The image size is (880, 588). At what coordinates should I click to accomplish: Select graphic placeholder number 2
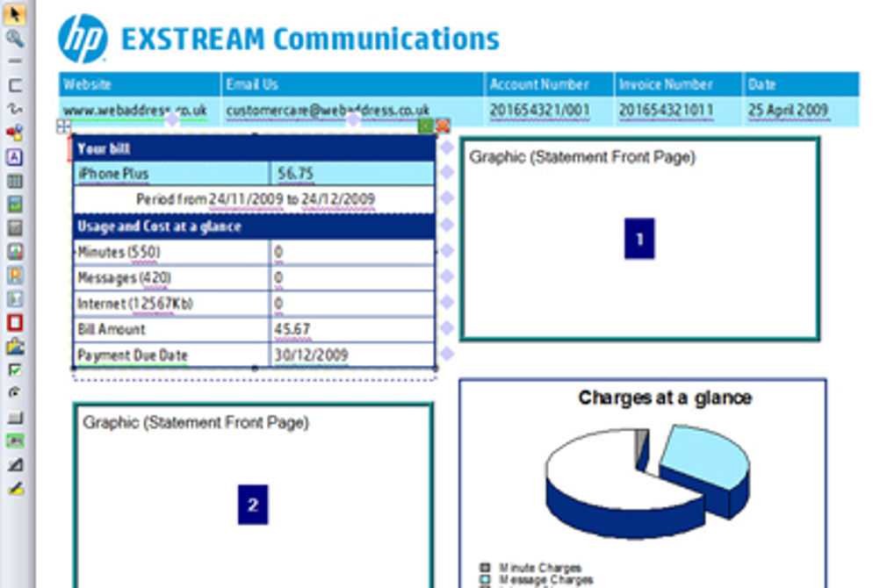pos(253,497)
